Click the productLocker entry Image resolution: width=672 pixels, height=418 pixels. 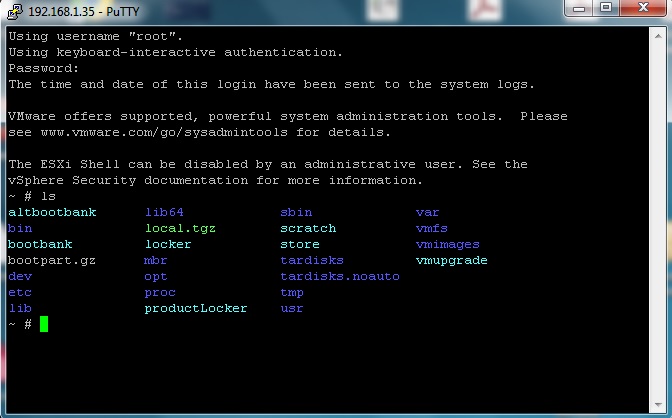click(196, 308)
